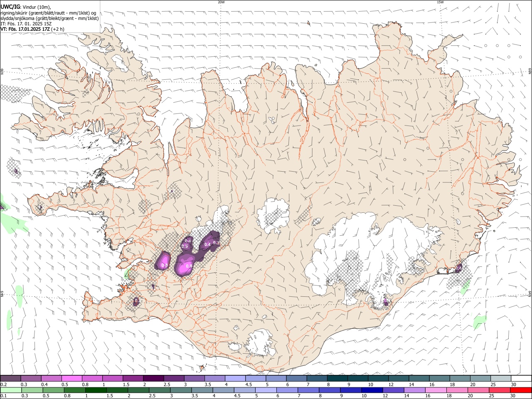Click the "0.5" contour label on the map
Screen dimensions: 532x399
coord(185,246)
